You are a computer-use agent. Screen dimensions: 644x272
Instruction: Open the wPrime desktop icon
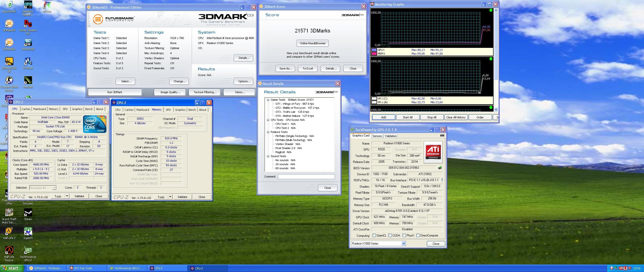(47, 7)
